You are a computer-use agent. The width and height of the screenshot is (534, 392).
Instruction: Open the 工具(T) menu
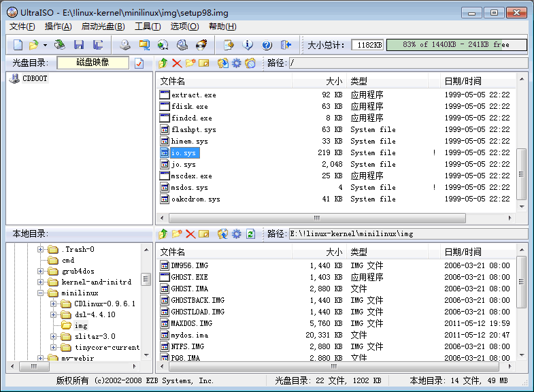click(148, 27)
